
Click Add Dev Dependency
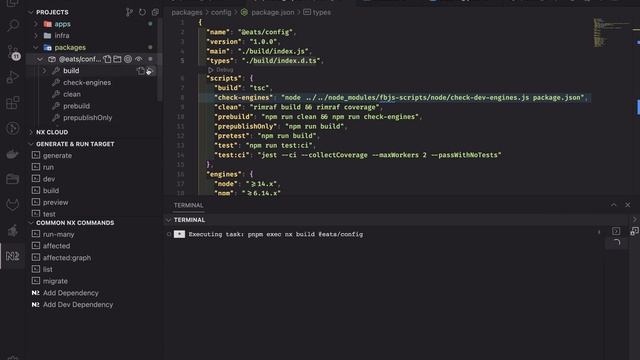click(x=78, y=305)
